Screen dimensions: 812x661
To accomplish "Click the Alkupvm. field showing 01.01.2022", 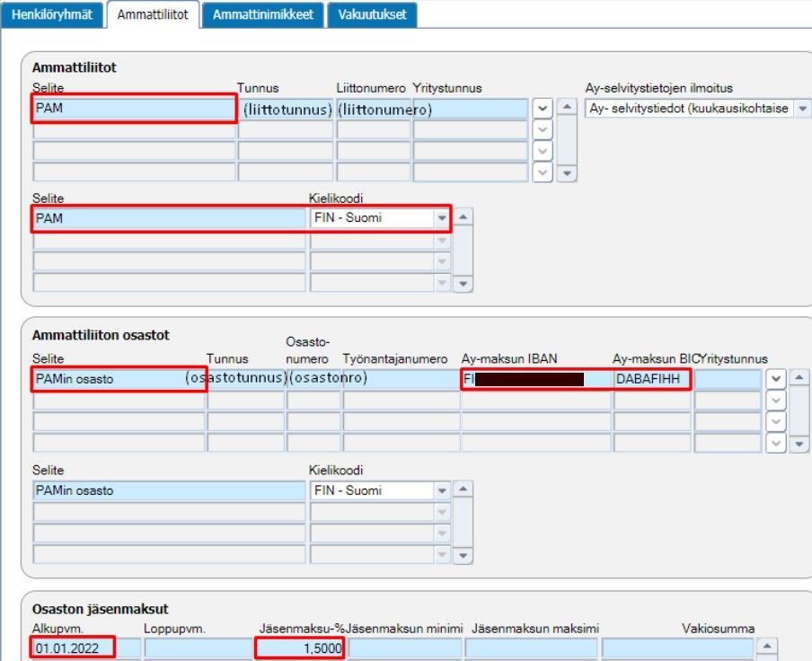I will (x=86, y=648).
